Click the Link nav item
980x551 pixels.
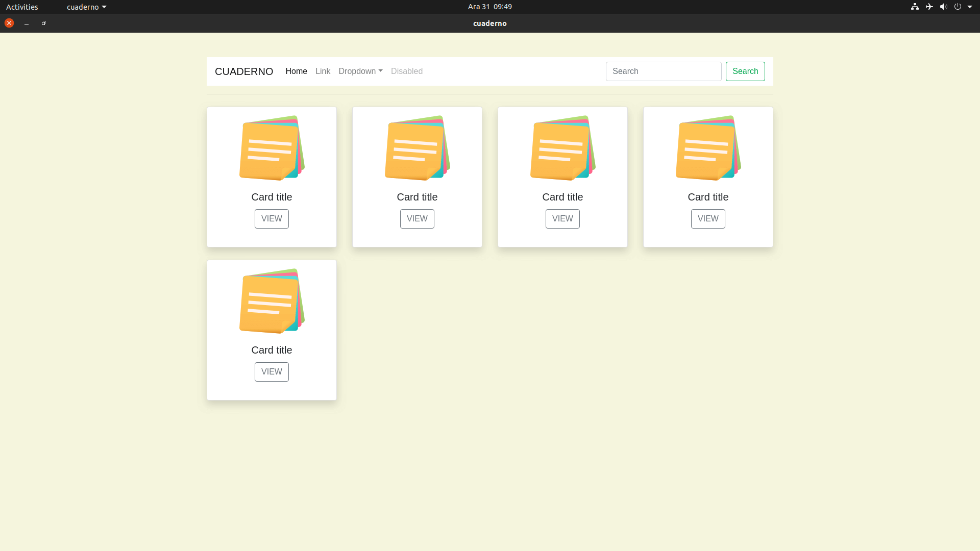click(x=323, y=71)
